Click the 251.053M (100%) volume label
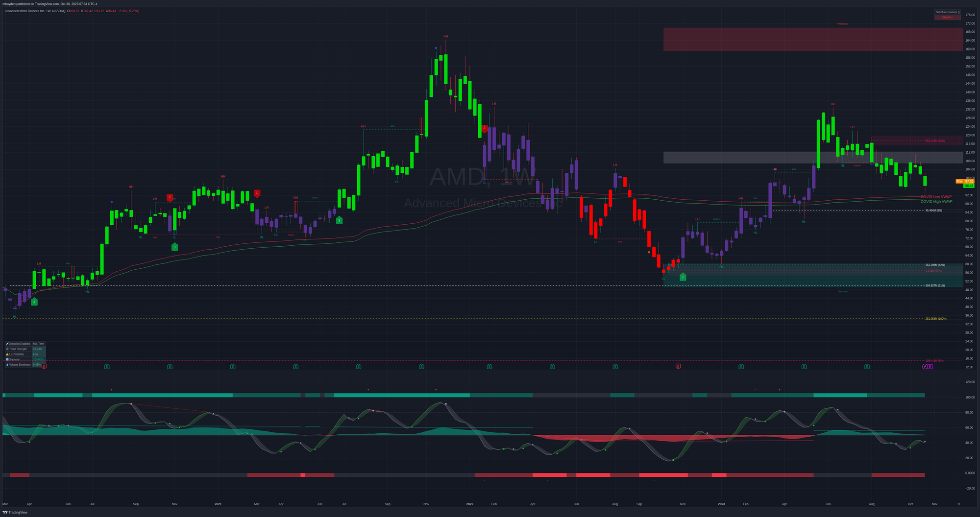This screenshot has width=980, height=517. pos(936,319)
